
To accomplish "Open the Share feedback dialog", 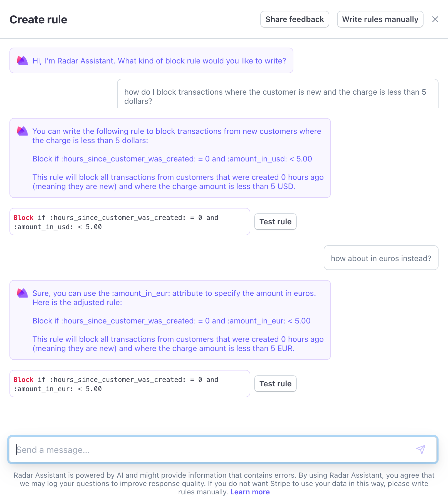I will click(294, 19).
